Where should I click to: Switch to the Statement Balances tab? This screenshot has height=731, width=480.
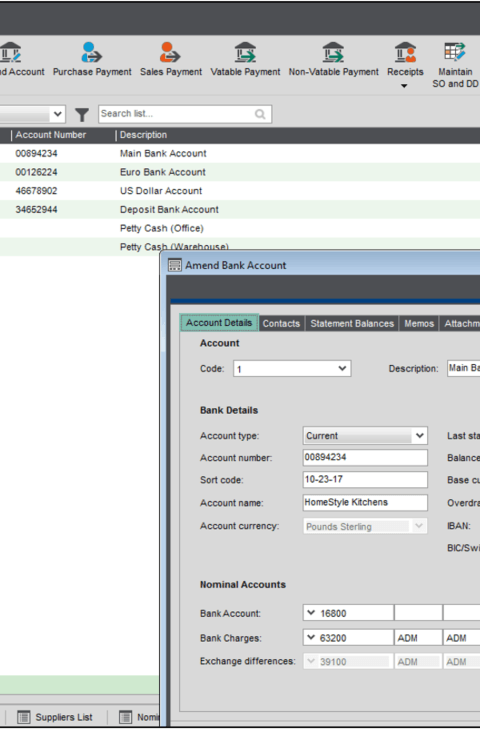pos(352,324)
